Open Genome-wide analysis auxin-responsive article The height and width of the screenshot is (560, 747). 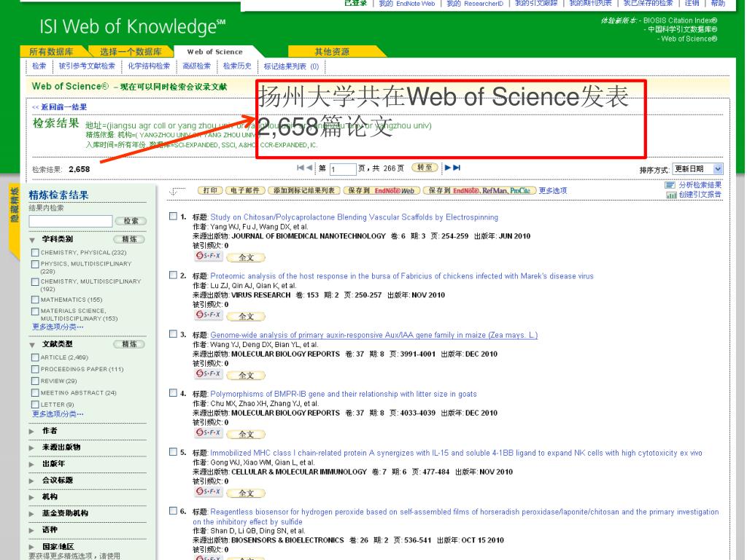[x=374, y=335]
